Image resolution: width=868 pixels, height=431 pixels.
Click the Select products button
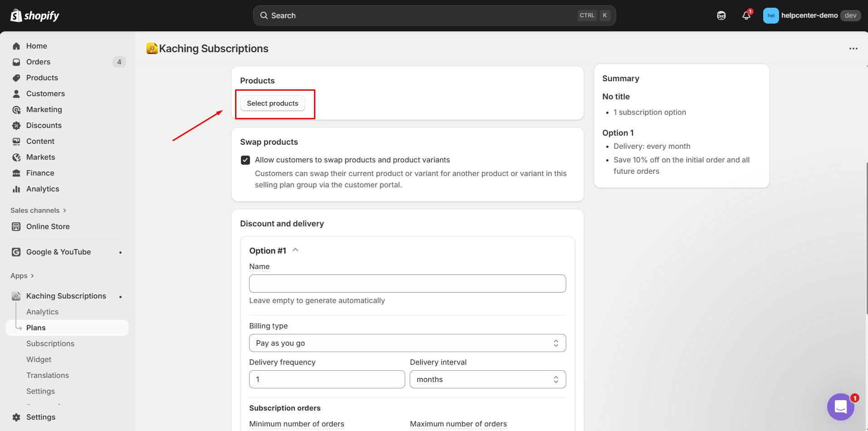(x=272, y=103)
